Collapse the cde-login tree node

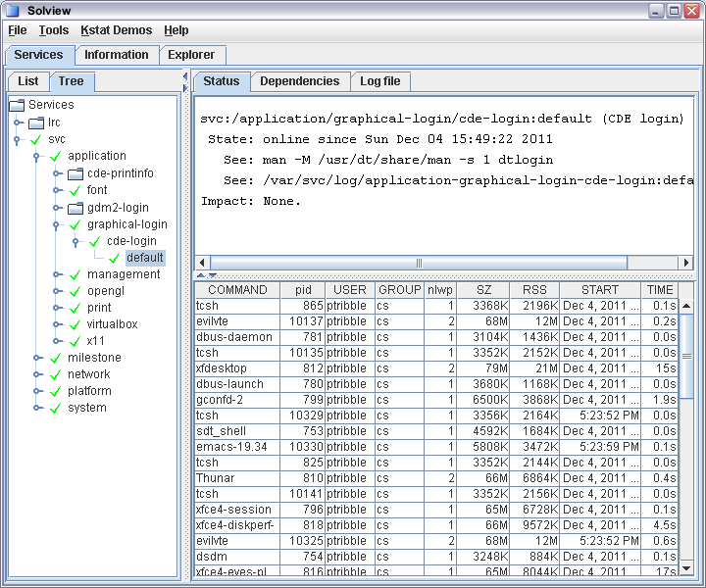[x=76, y=242]
